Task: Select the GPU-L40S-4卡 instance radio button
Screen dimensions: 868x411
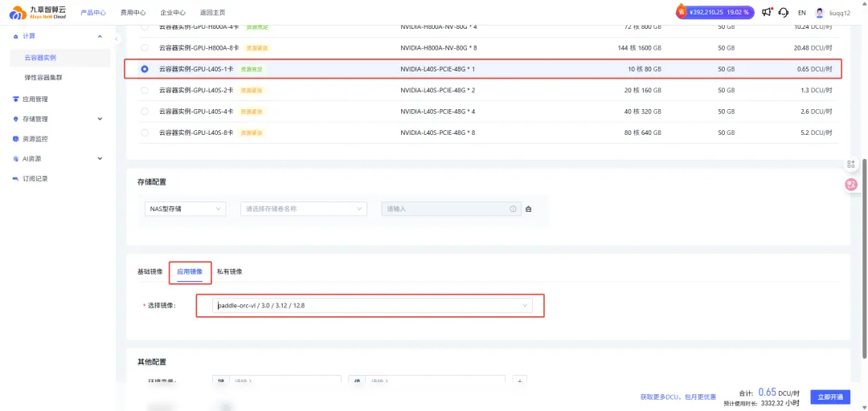Action: tap(145, 111)
